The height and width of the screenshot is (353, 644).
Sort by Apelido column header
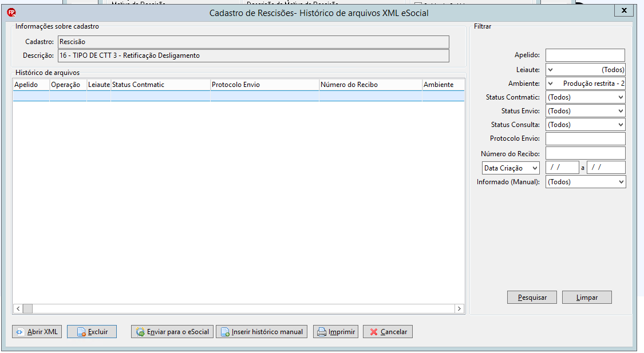[31, 85]
